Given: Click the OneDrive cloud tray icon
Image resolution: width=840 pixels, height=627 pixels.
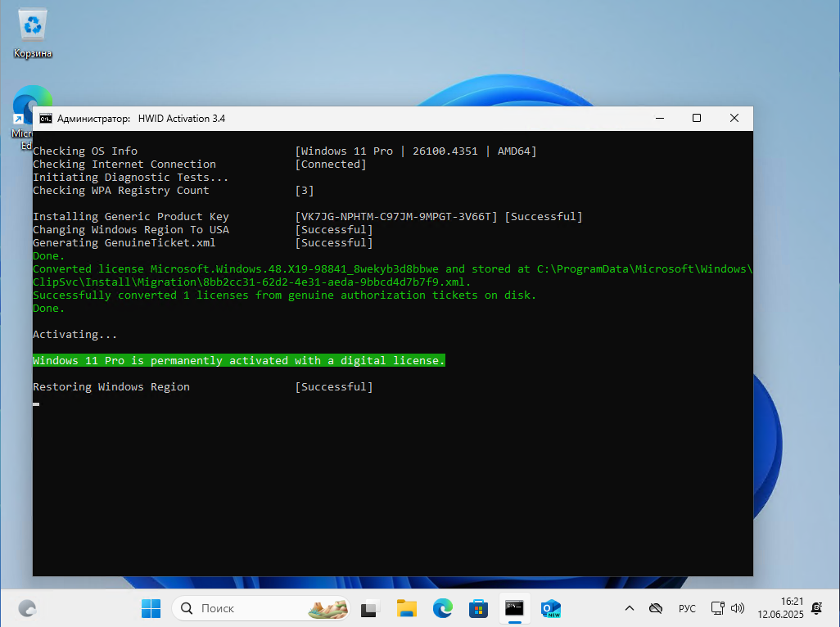Looking at the screenshot, I should [656, 608].
